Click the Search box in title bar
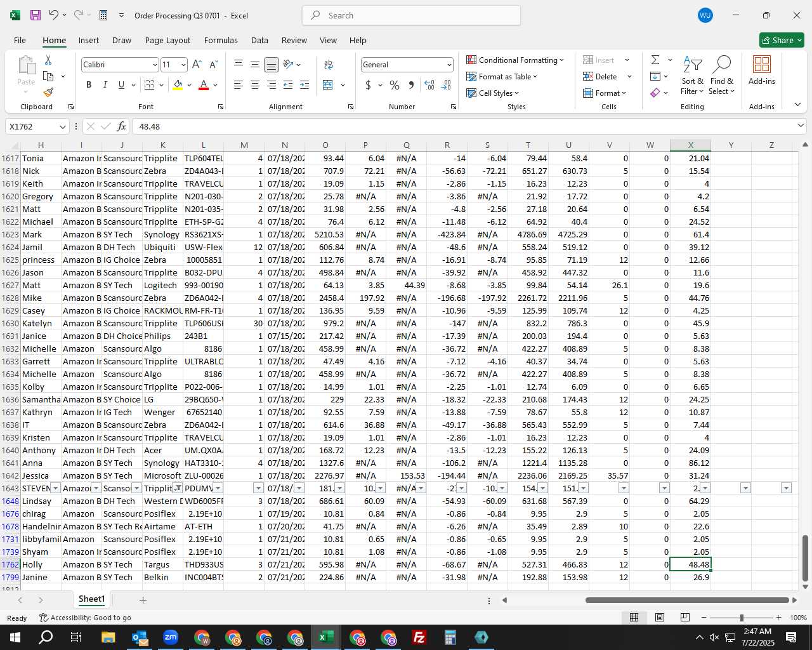 tap(411, 15)
